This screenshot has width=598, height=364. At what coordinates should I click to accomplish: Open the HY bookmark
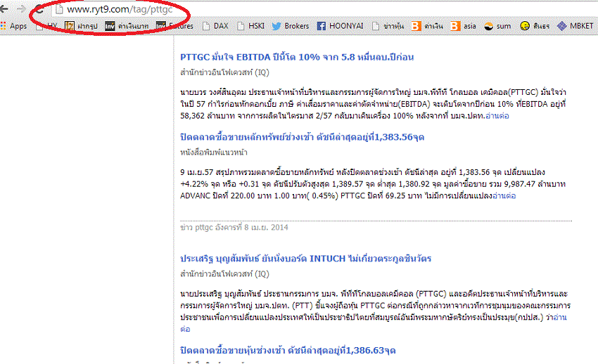[x=47, y=26]
